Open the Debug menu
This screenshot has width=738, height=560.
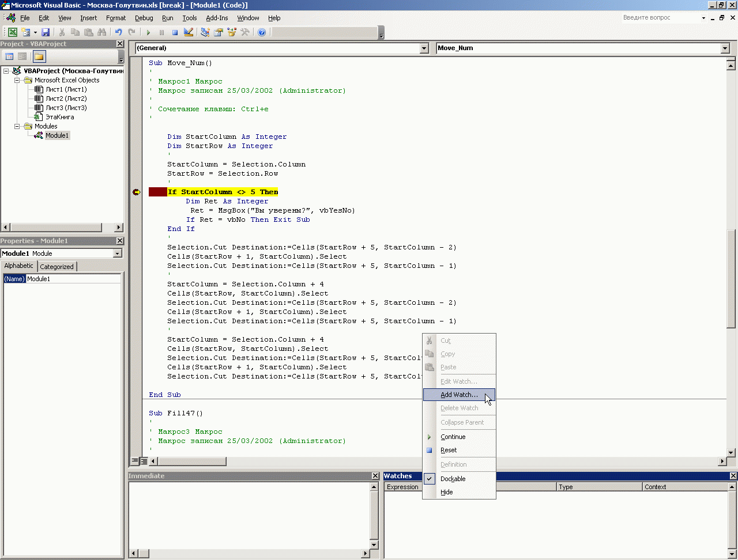point(144,18)
